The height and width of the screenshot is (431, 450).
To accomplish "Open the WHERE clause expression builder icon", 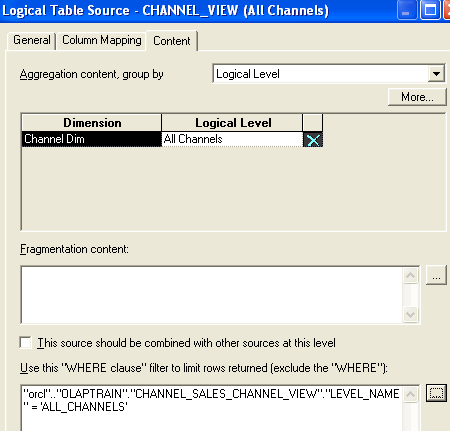I will (436, 393).
